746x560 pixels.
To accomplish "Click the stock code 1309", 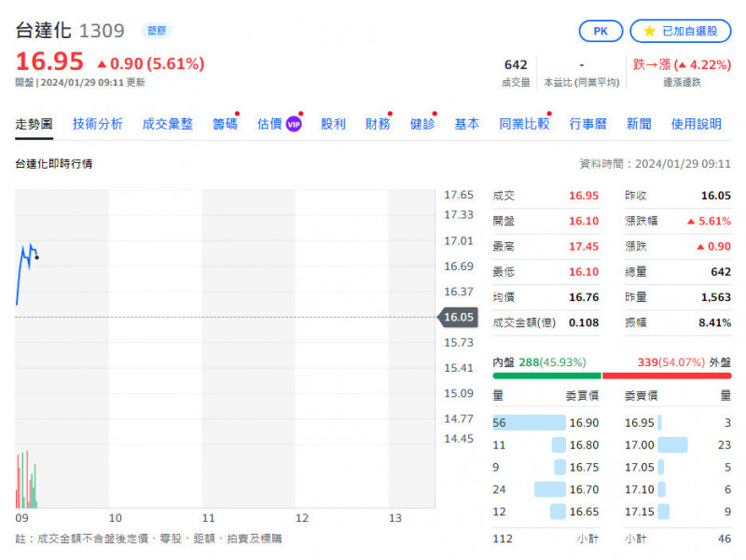I will tap(102, 31).
